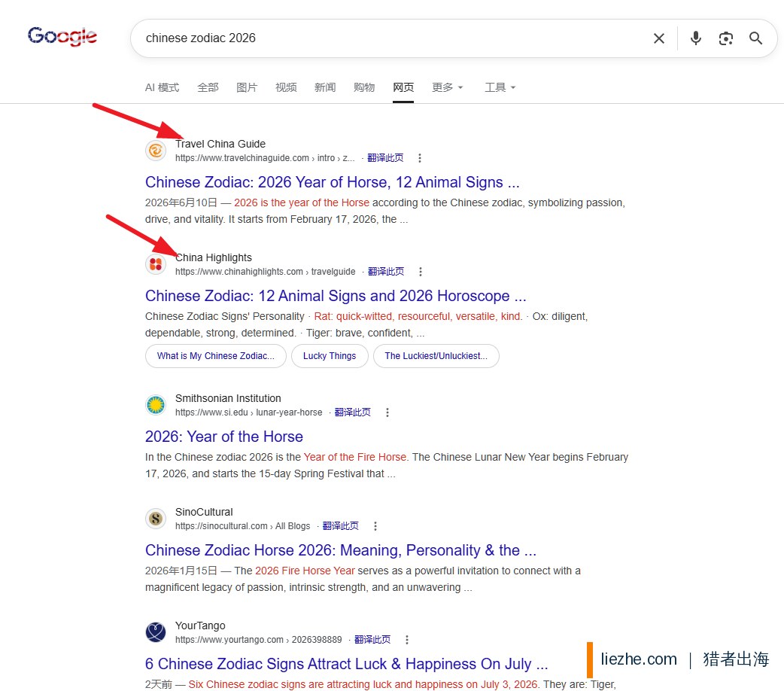This screenshot has width=784, height=691.
Task: Open image search with camera lens icon
Action: (x=725, y=38)
